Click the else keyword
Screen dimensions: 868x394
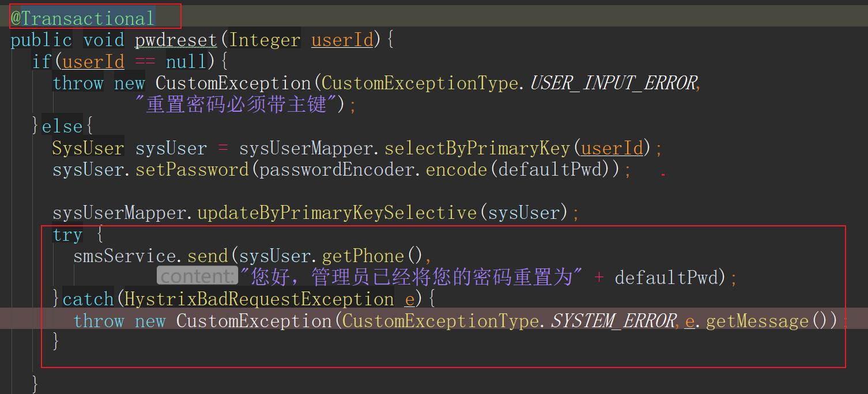63,127
